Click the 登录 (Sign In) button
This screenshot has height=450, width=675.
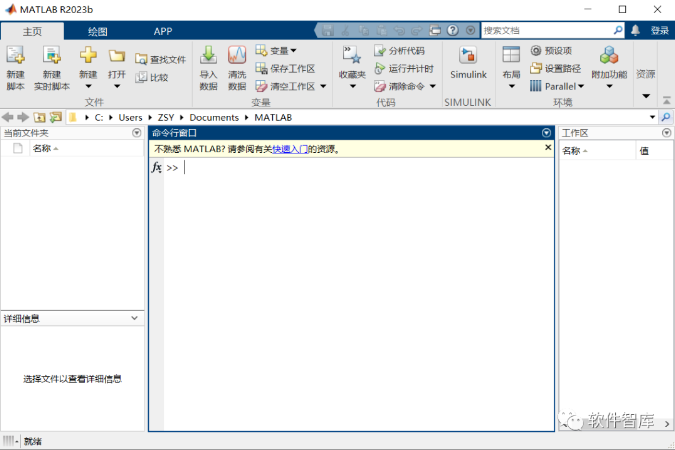(660, 30)
